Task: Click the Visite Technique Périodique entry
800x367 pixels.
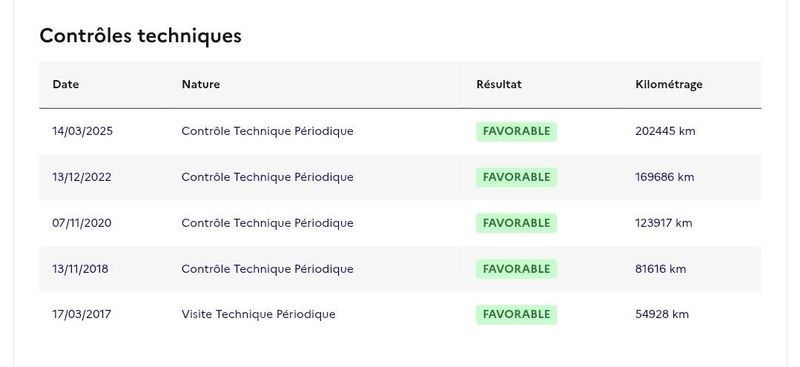Action: click(x=259, y=314)
